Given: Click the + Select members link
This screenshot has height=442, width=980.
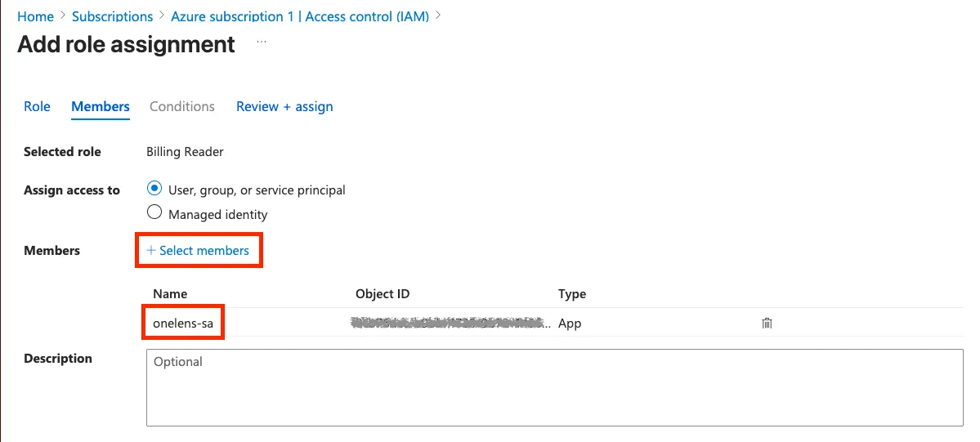Looking at the screenshot, I should 198,251.
